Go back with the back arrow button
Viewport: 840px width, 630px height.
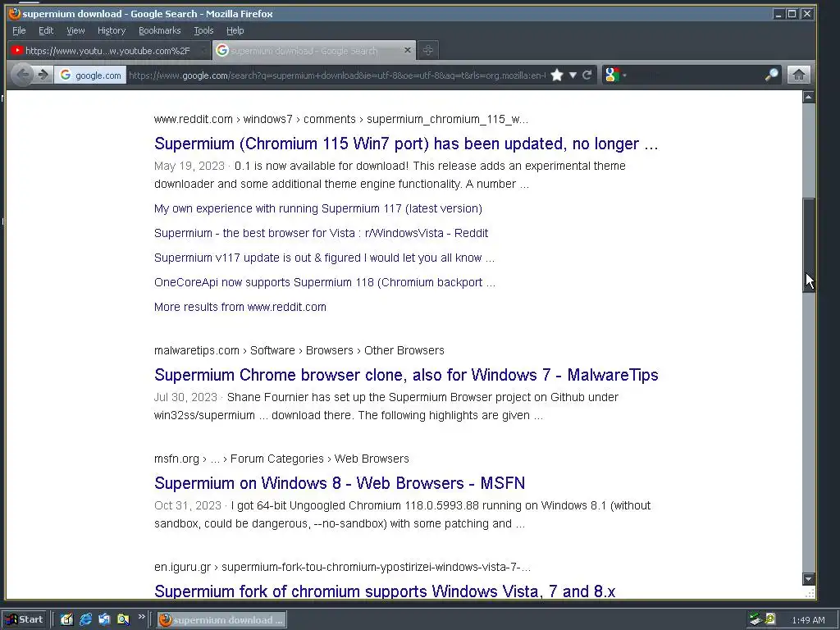[x=22, y=75]
